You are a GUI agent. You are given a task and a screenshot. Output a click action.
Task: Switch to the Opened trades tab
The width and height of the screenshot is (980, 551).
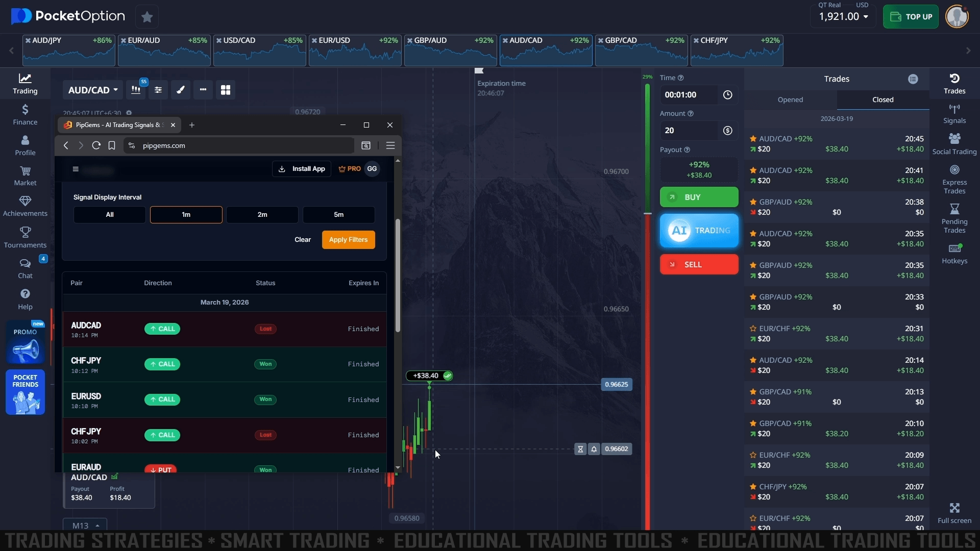tap(790, 100)
